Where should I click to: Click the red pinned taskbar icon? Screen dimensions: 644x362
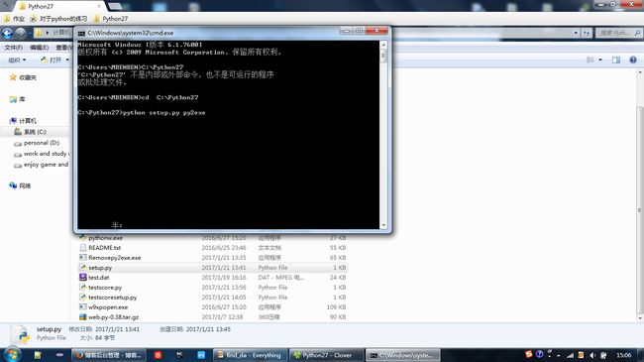(x=159, y=355)
